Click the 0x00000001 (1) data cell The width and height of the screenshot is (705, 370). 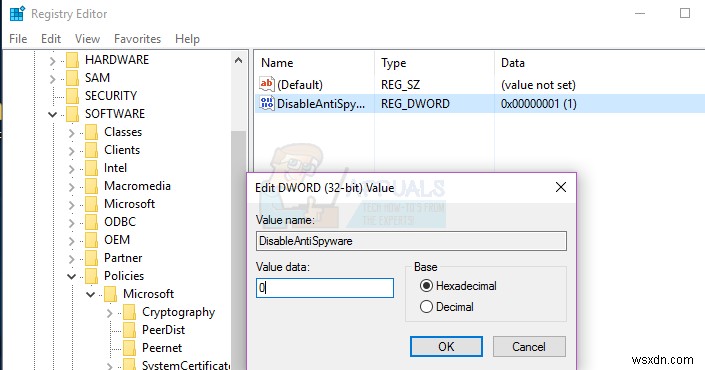tap(539, 104)
